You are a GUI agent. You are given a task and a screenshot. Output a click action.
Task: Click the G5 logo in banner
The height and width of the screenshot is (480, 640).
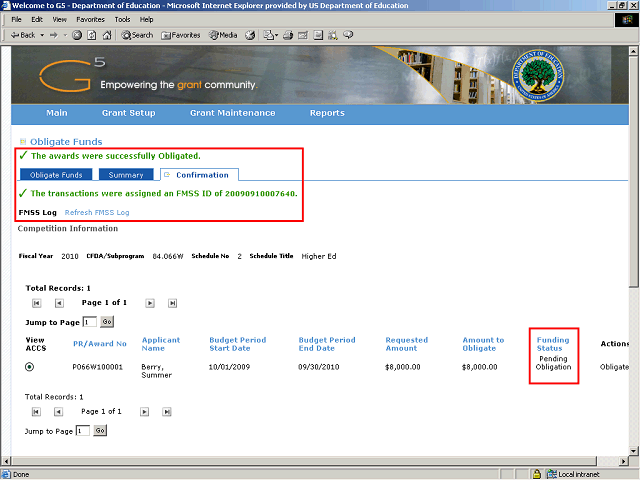tap(72, 75)
